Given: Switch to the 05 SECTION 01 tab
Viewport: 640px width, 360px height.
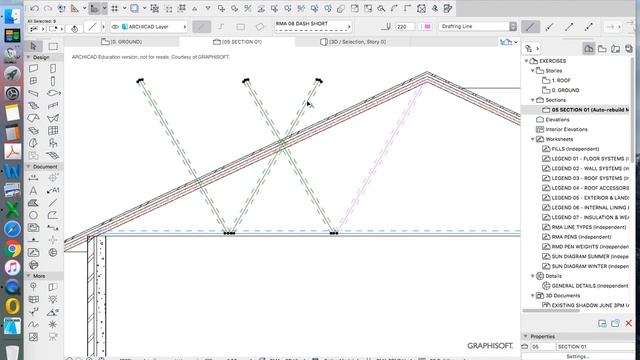Looking at the screenshot, I should pos(238,42).
